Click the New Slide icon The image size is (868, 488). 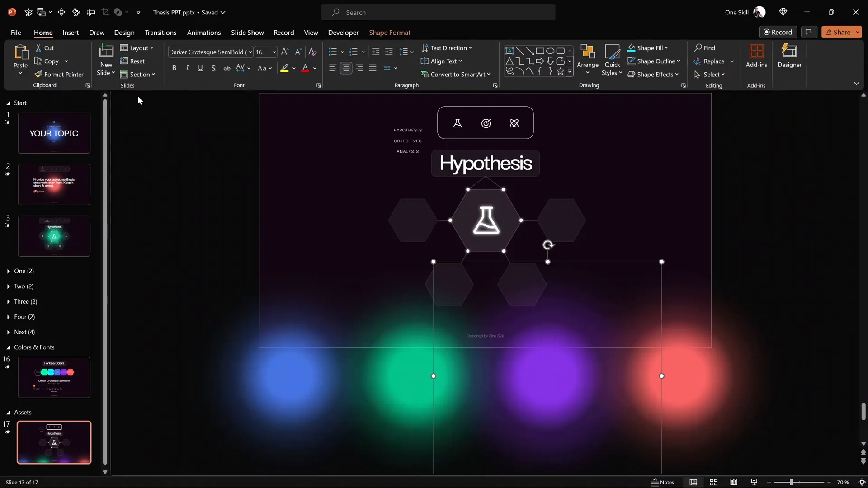[106, 51]
